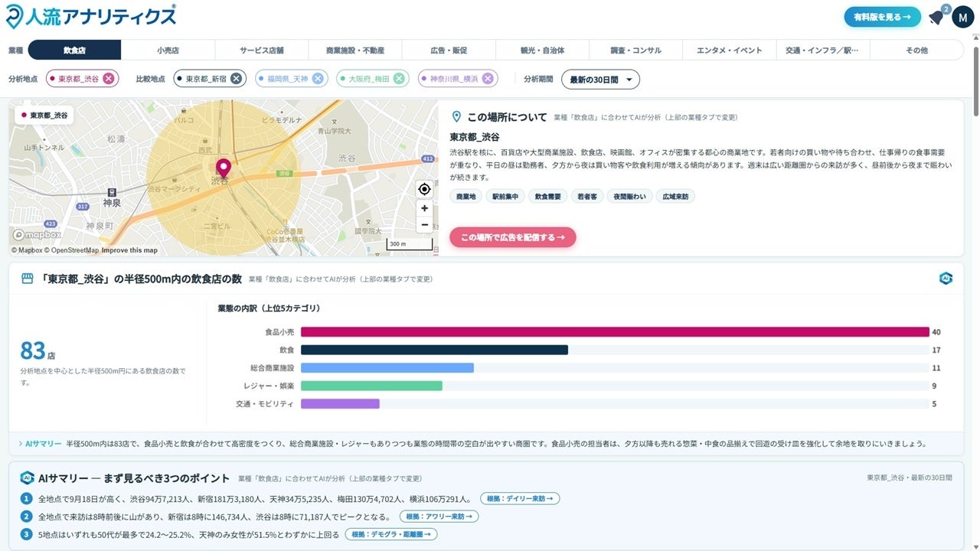Remove the 東京都_新宿 comparison chip
Image resolution: width=980 pixels, height=551 pixels.
click(x=237, y=79)
